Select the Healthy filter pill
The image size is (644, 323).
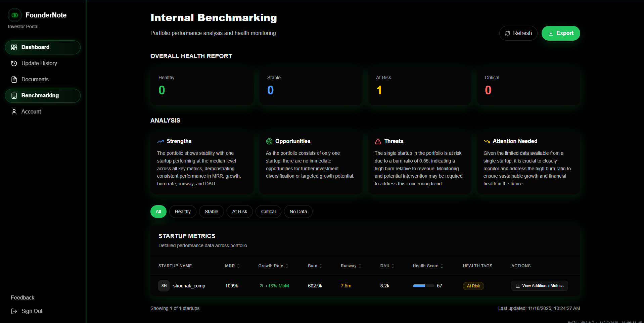(x=183, y=212)
